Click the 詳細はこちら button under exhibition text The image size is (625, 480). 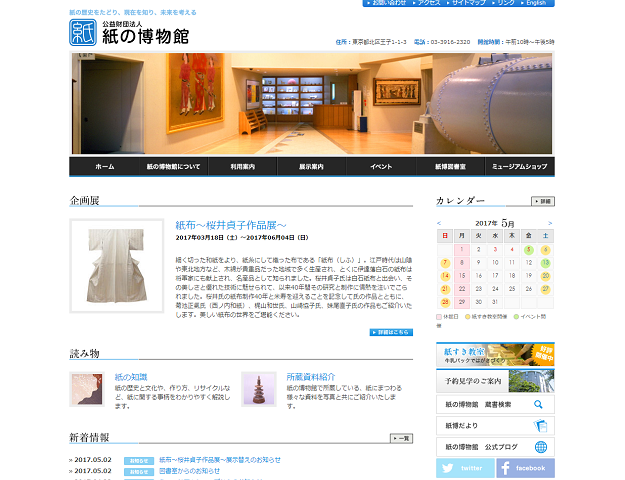pyautogui.click(x=391, y=332)
